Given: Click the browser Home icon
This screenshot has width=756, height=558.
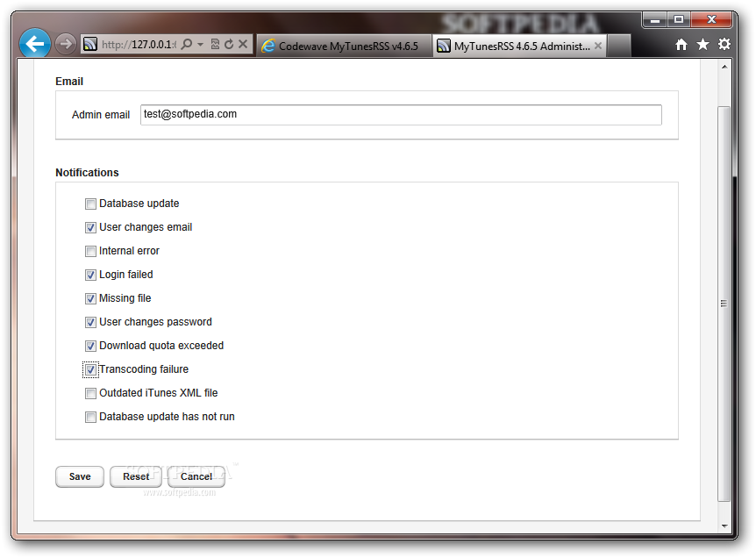Looking at the screenshot, I should (x=681, y=45).
